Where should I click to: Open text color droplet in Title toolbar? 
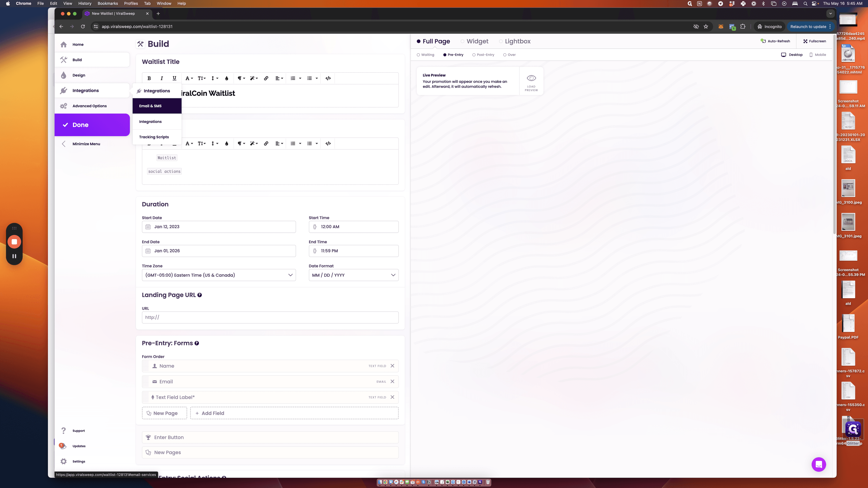tap(226, 78)
